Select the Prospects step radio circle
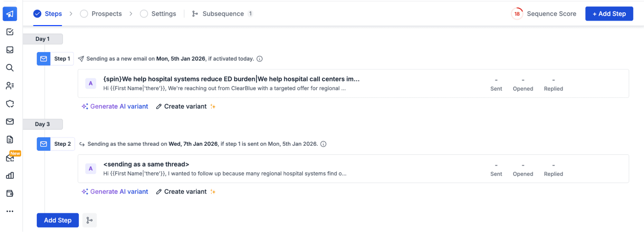The image size is (644, 232). click(x=84, y=14)
